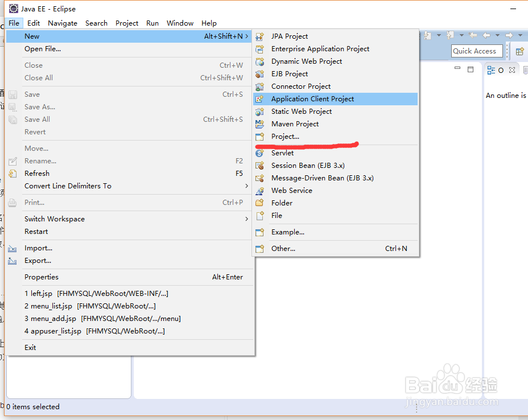Open the File menu

14,23
